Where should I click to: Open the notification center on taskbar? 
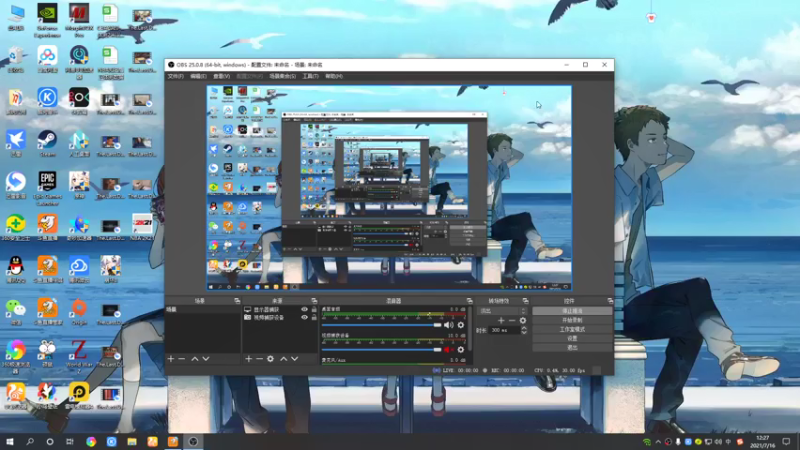[786, 442]
